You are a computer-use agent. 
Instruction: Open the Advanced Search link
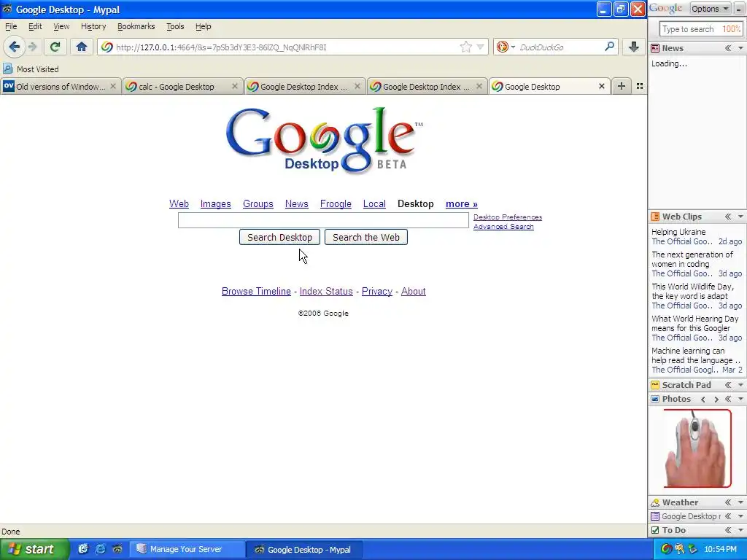503,227
